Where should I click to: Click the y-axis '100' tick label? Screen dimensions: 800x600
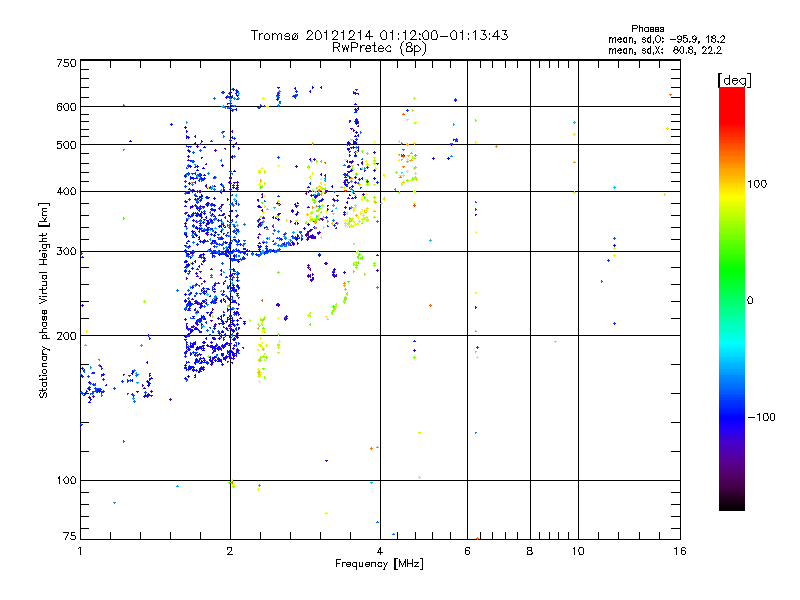pyautogui.click(x=66, y=481)
